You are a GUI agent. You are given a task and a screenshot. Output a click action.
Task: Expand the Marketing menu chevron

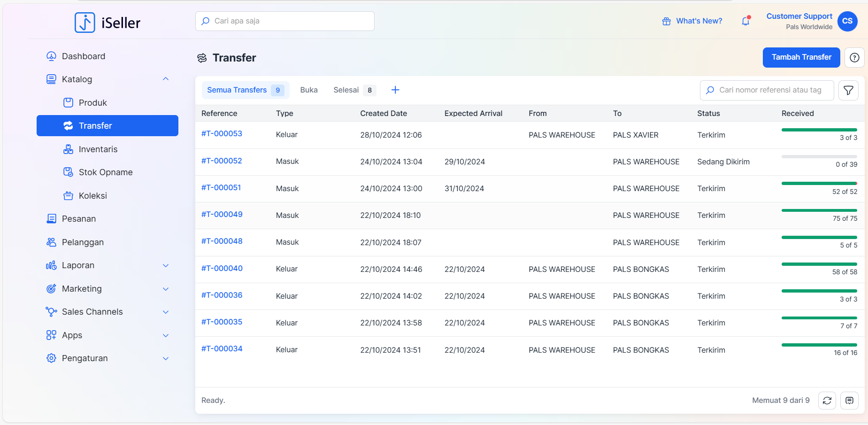coord(166,289)
